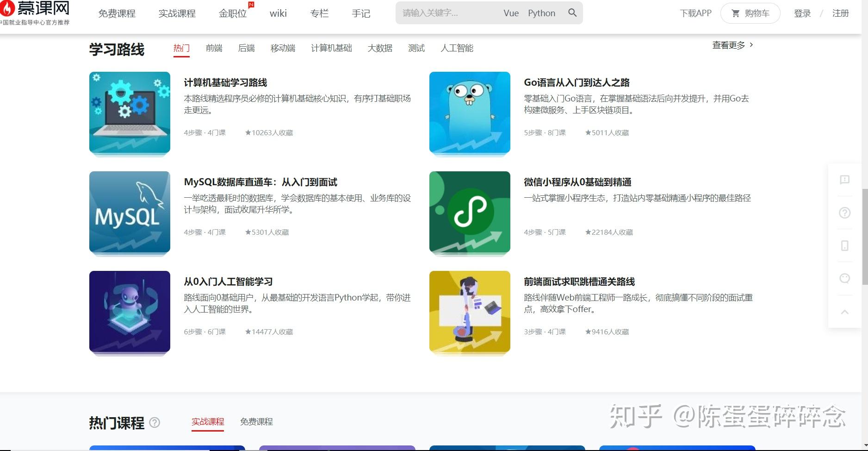Select the 人工智能 learning path tab

(457, 48)
